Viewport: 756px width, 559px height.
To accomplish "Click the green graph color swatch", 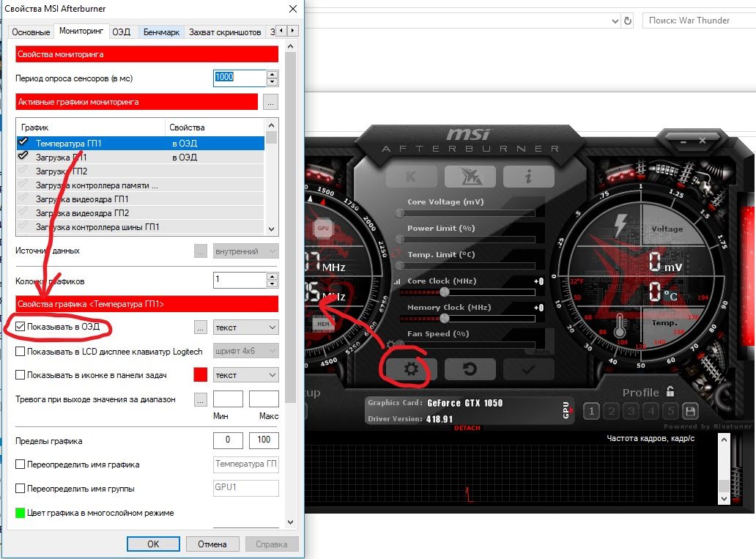I will [x=20, y=512].
